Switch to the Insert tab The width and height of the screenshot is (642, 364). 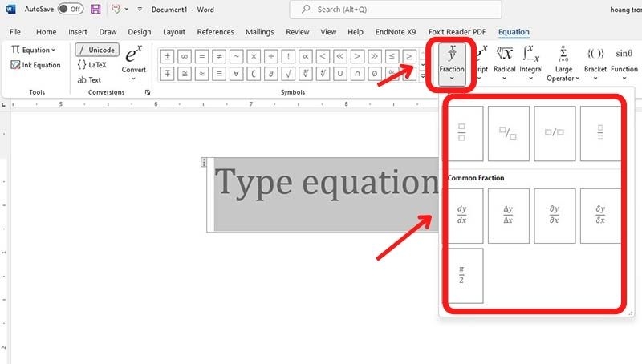coord(77,32)
